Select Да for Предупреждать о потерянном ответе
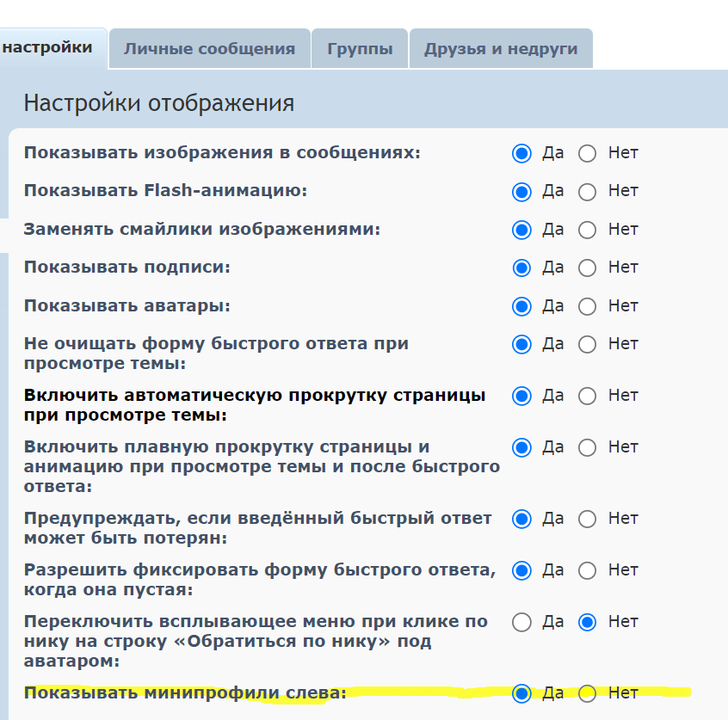 click(521, 519)
